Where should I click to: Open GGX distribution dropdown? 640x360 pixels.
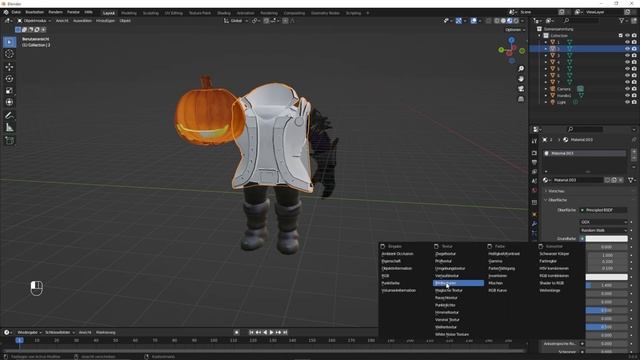coord(603,222)
